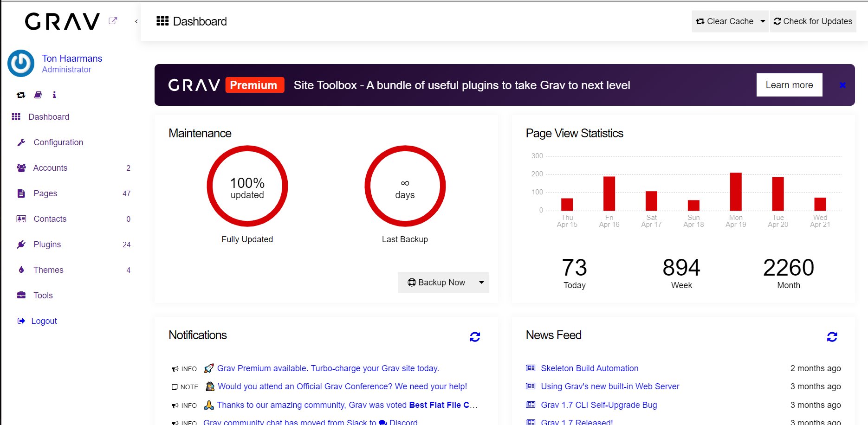The height and width of the screenshot is (425, 868).
Task: Open the site via external link icon
Action: pos(113,21)
